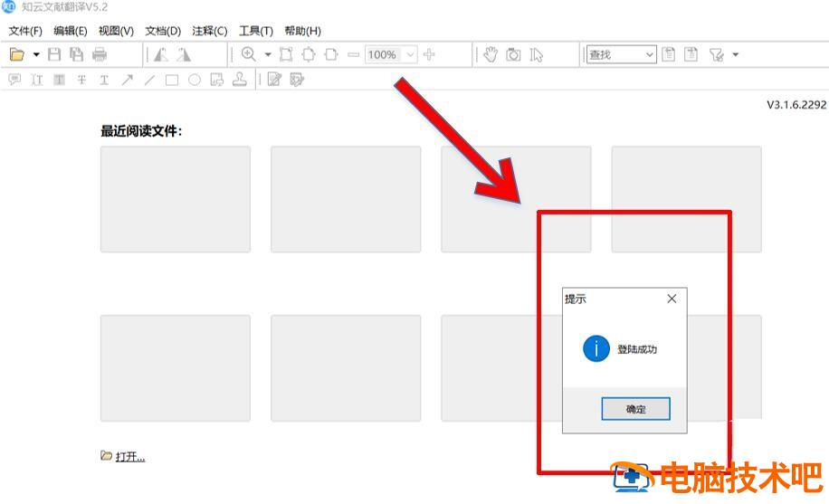Click the open file folder icon
This screenshot has height=504, width=829.
(17, 54)
